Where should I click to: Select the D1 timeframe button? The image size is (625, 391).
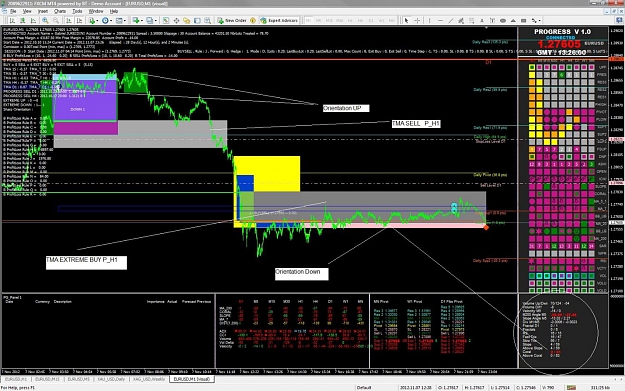point(371,20)
